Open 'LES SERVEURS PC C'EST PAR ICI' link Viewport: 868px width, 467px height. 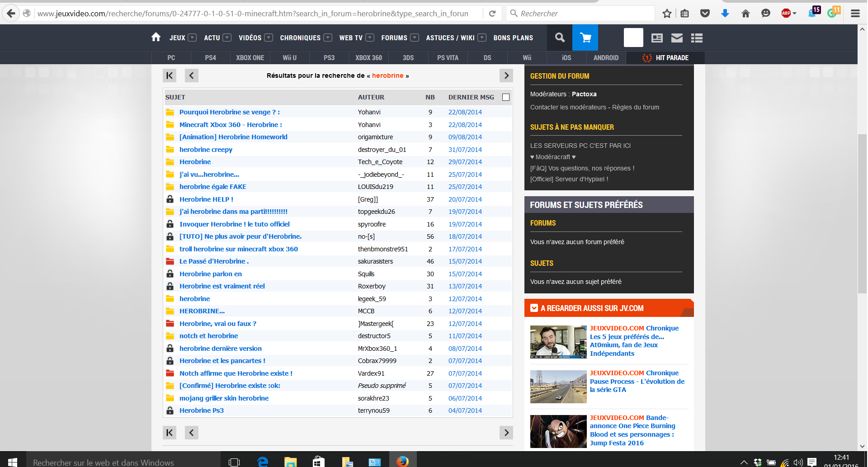(x=580, y=146)
